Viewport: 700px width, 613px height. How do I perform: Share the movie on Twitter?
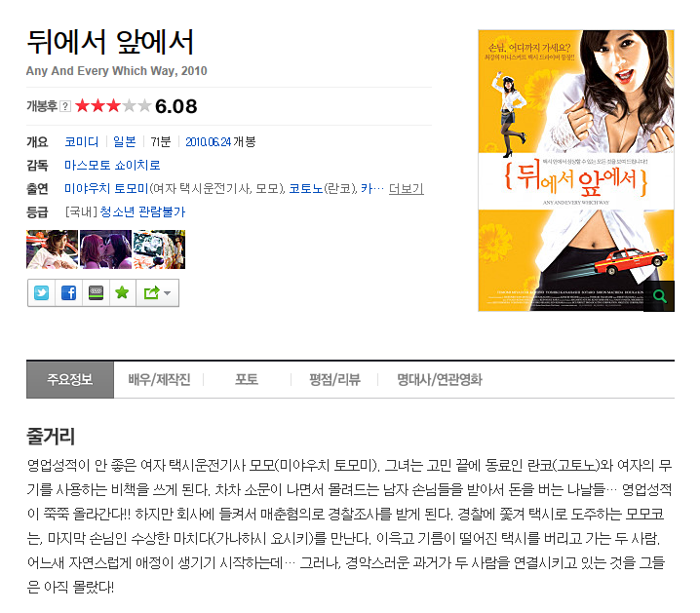[x=42, y=293]
